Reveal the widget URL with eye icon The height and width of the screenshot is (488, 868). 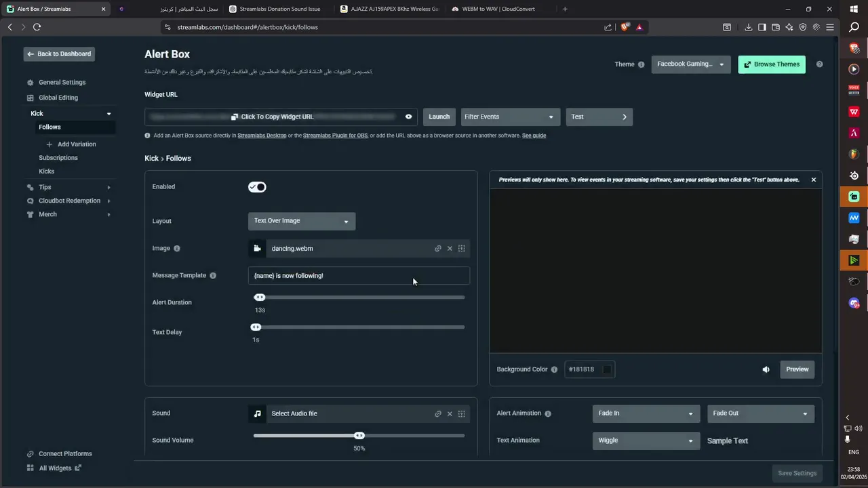[408, 117]
